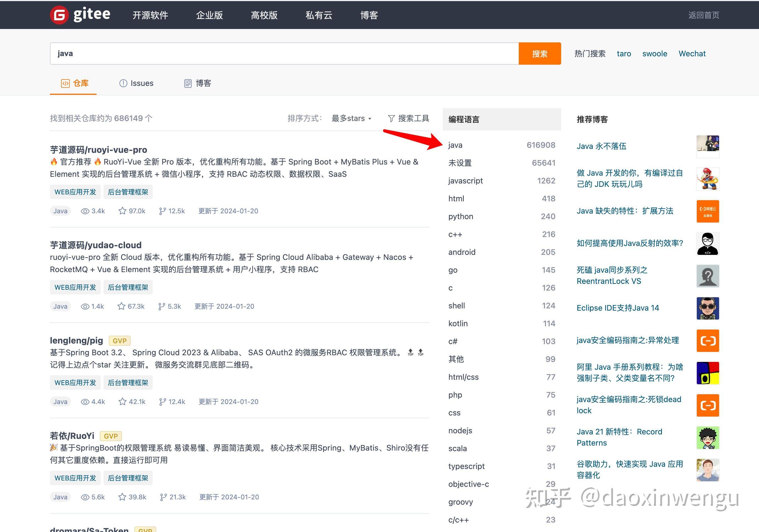
Task: Click the watch eye icon showing 3.4k
Action: [85, 211]
